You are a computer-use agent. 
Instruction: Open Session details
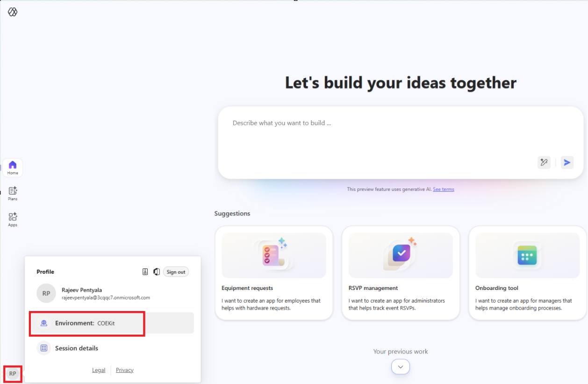click(x=76, y=348)
